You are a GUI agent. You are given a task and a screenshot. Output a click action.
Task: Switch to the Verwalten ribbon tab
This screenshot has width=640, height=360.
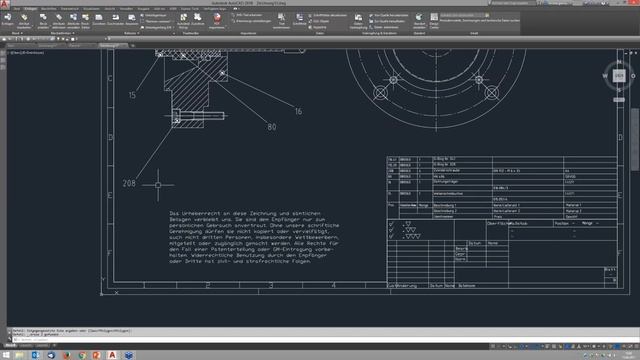pyautogui.click(x=127, y=9)
